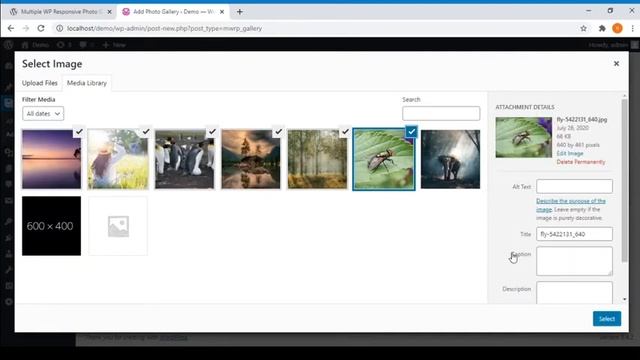
Task: Select the 600 × 400 placeholder image
Action: click(51, 226)
